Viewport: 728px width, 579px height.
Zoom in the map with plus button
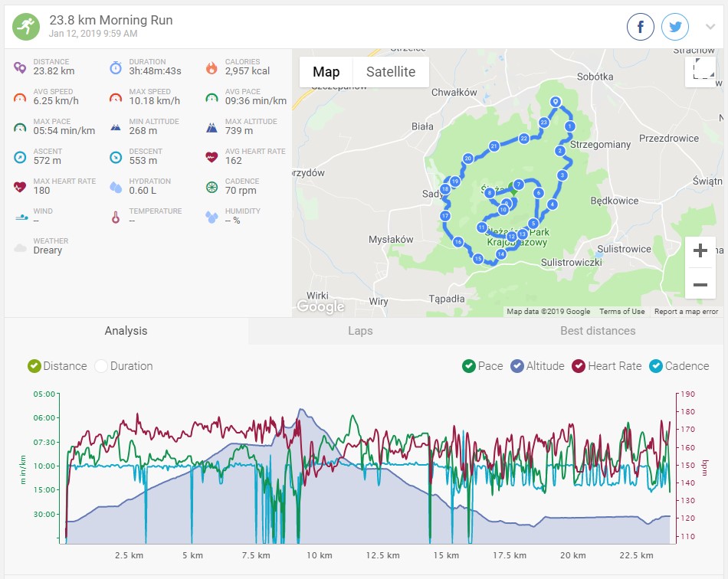tap(700, 251)
